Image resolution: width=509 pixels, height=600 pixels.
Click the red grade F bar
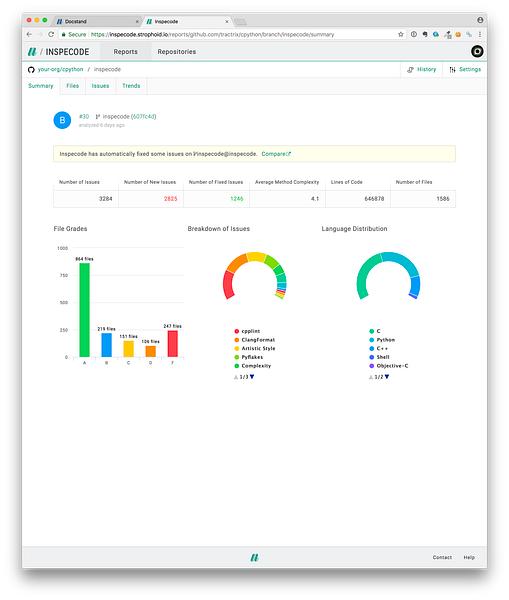(x=173, y=344)
